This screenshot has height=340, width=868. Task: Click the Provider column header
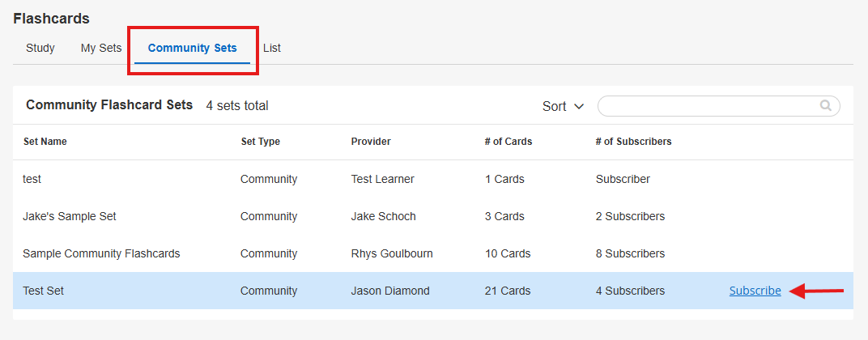point(371,142)
